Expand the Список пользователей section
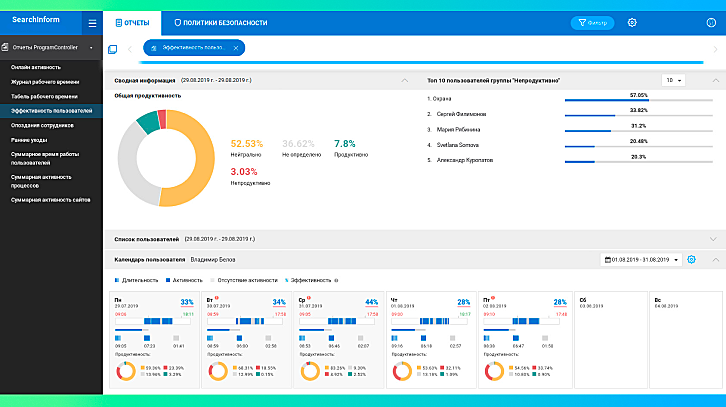This screenshot has height=407, width=726. pos(712,239)
